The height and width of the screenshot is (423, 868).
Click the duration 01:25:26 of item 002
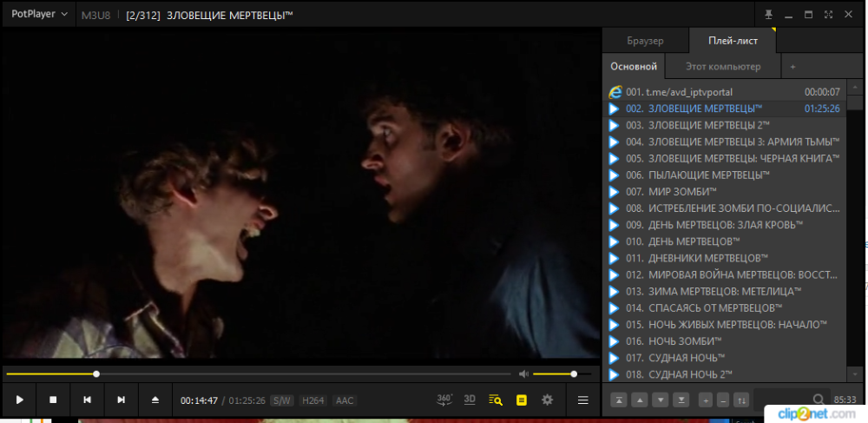(822, 109)
